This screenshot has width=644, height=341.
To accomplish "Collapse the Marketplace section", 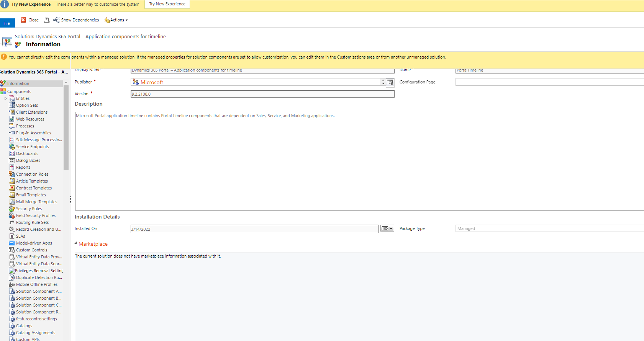I will tap(75, 243).
